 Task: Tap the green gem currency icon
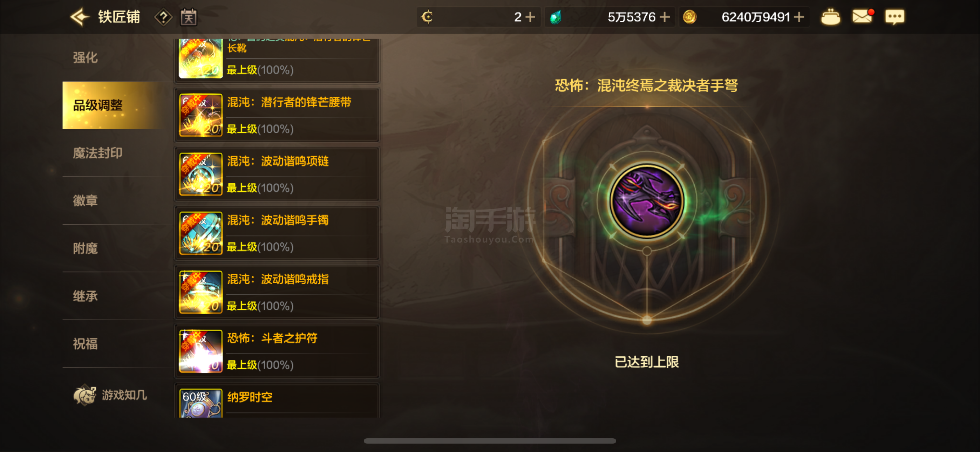pyautogui.click(x=556, y=17)
